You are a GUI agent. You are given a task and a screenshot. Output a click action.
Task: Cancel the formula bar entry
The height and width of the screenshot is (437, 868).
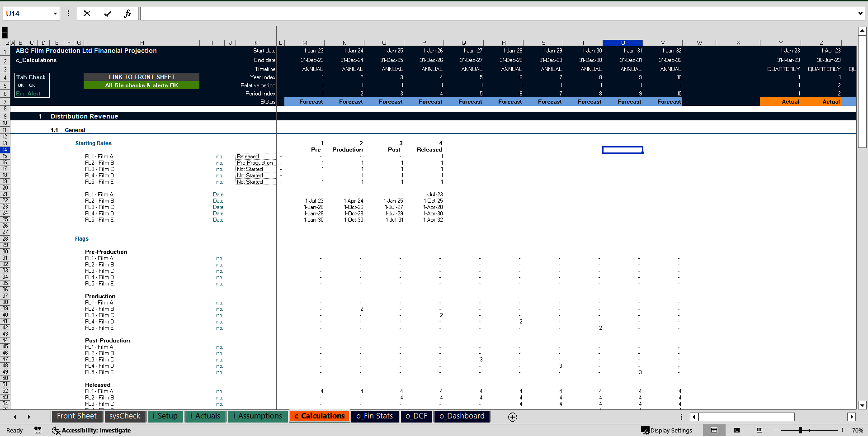tap(87, 14)
